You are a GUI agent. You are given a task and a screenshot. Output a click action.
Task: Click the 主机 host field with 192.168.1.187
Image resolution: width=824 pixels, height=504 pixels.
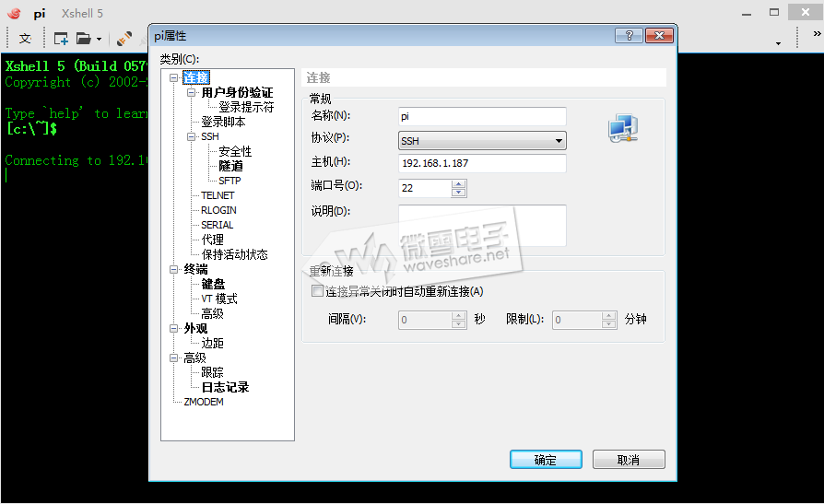(482, 163)
